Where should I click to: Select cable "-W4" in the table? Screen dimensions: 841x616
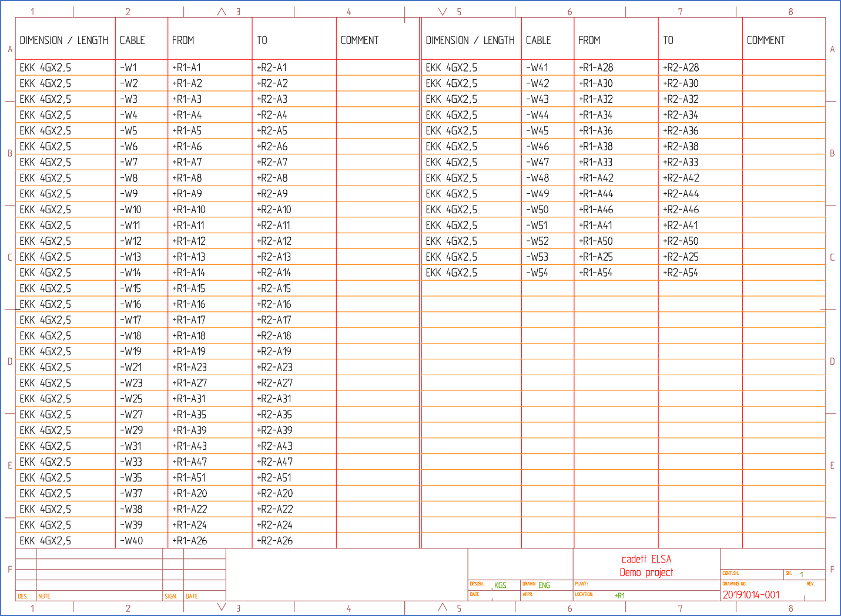(129, 115)
